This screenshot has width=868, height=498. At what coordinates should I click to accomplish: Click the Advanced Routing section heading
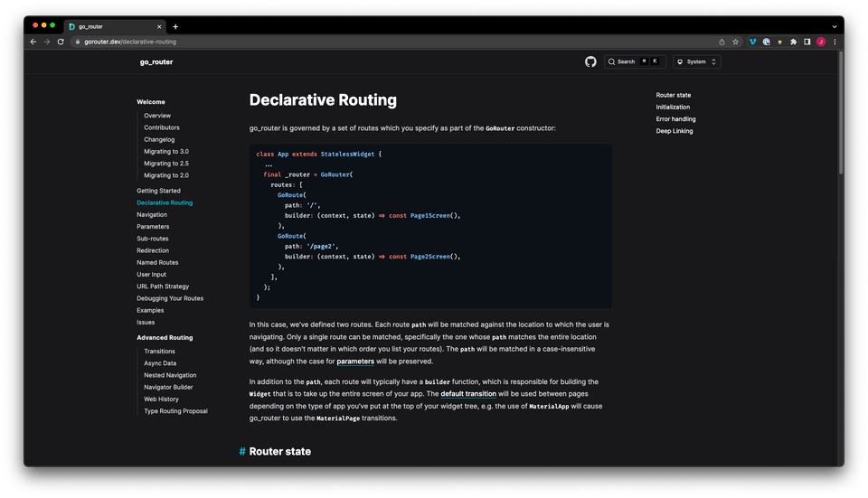click(165, 337)
